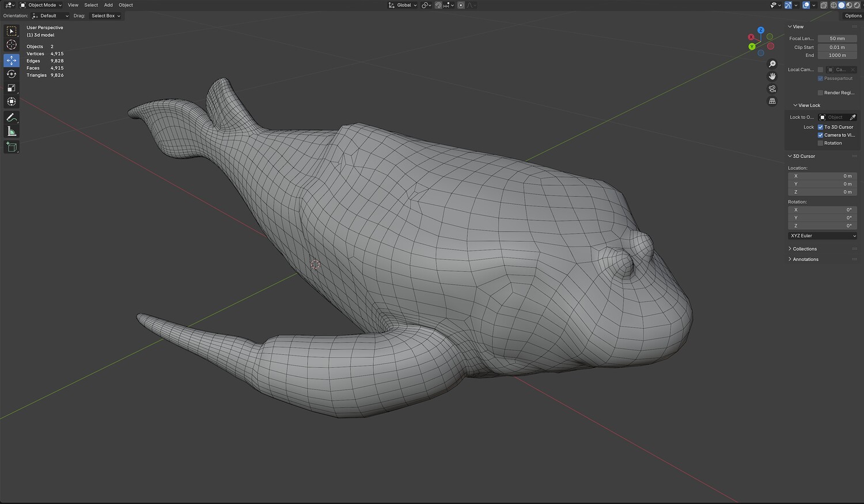Image resolution: width=864 pixels, height=504 pixels.
Task: Click the zoom magnifier viewport button
Action: [x=772, y=64]
